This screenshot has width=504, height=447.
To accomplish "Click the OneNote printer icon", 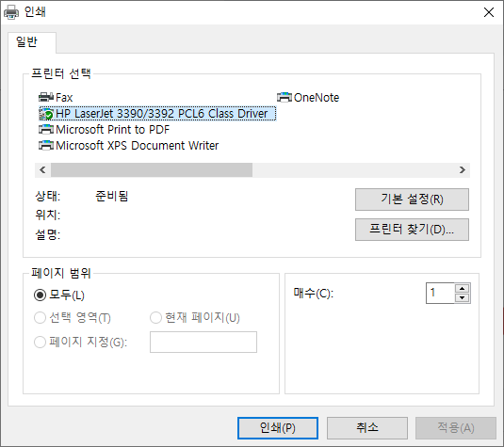I will 285,97.
